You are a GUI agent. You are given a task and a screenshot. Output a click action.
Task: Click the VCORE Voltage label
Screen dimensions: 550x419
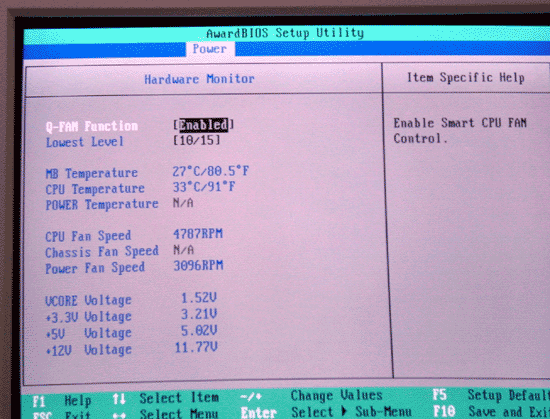click(88, 300)
